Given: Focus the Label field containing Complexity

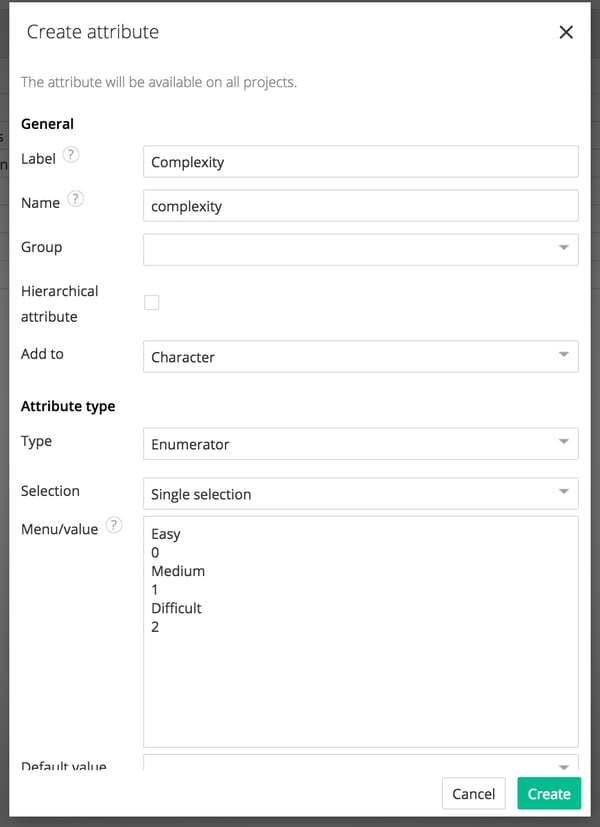Looking at the screenshot, I should click(360, 162).
